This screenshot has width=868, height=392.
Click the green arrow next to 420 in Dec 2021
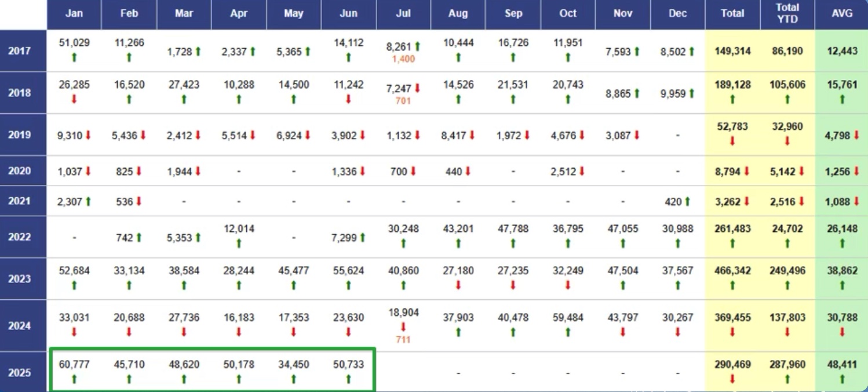[687, 202]
